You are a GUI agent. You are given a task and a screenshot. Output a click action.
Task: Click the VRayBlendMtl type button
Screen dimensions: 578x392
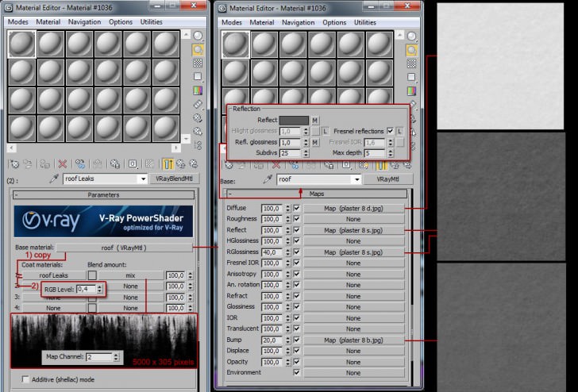click(174, 179)
